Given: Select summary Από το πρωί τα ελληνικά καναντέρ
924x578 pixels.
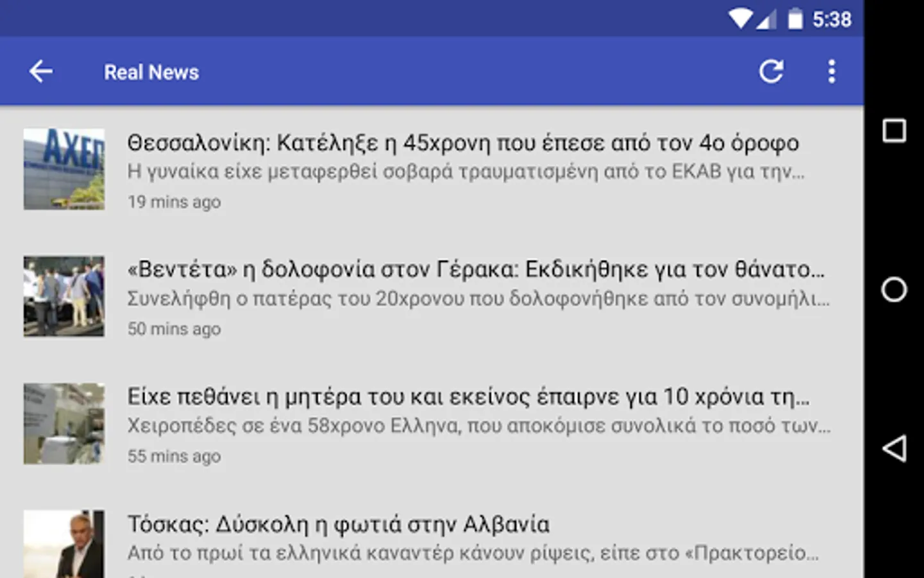Looking at the screenshot, I should (473, 553).
